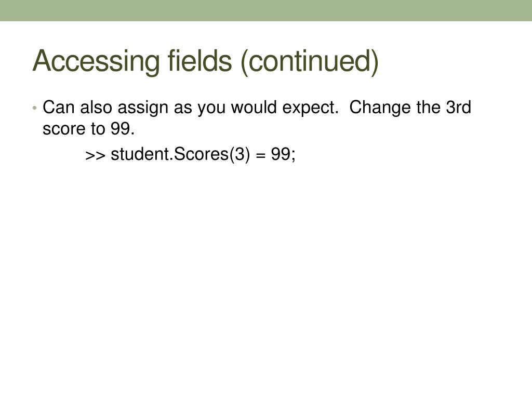Click the word 'also' in the bullet
Viewport: 532px width, 399px height.
point(96,107)
